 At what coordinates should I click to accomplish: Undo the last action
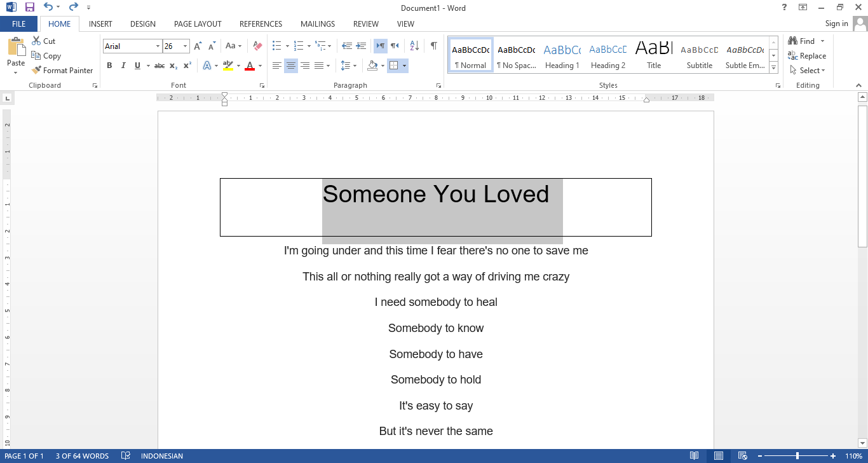click(48, 8)
